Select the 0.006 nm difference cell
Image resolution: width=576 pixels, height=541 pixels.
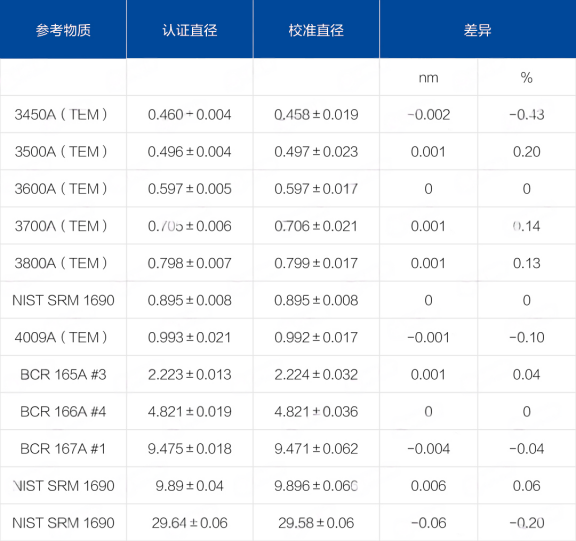click(x=429, y=486)
